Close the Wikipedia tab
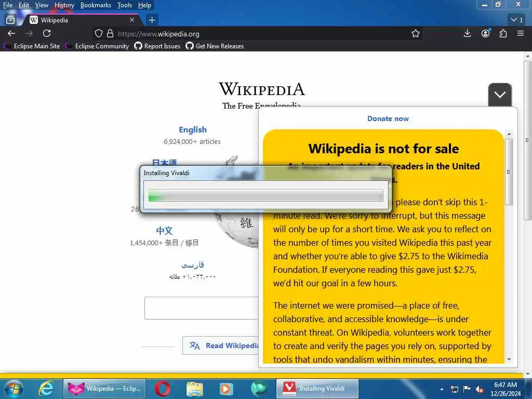Viewport: 532px width, 399px height. (132, 20)
